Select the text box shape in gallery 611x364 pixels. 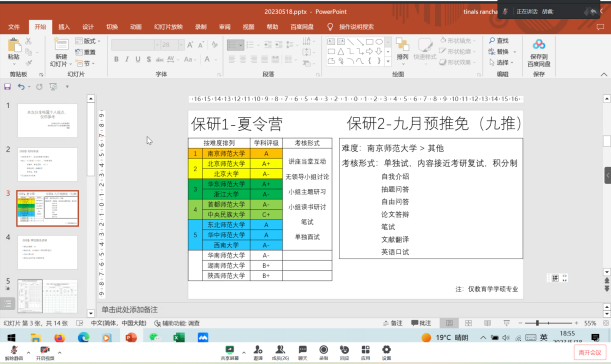tap(331, 42)
